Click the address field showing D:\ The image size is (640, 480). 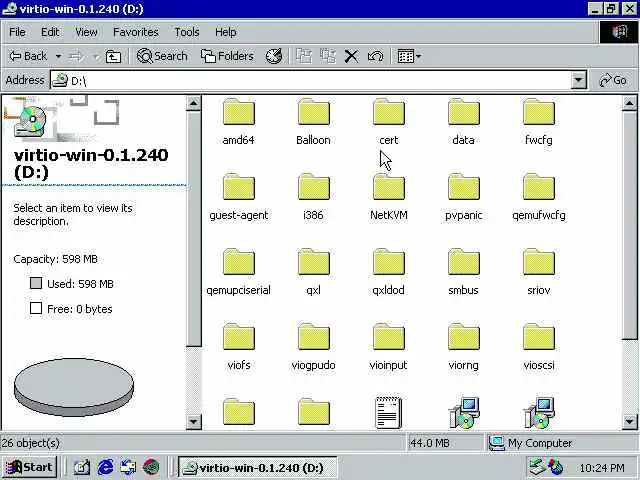(310, 80)
